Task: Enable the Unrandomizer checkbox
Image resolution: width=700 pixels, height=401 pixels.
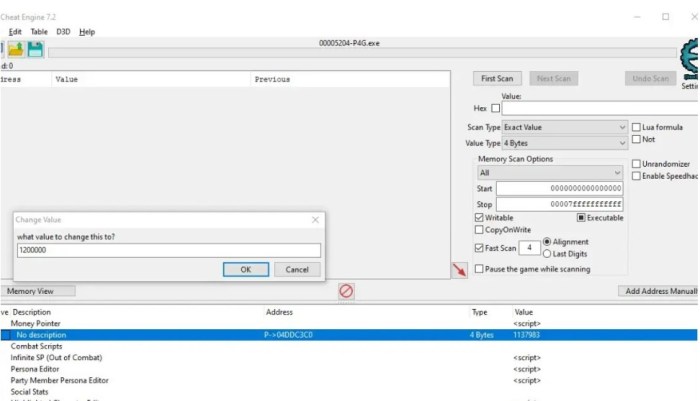Action: point(637,164)
